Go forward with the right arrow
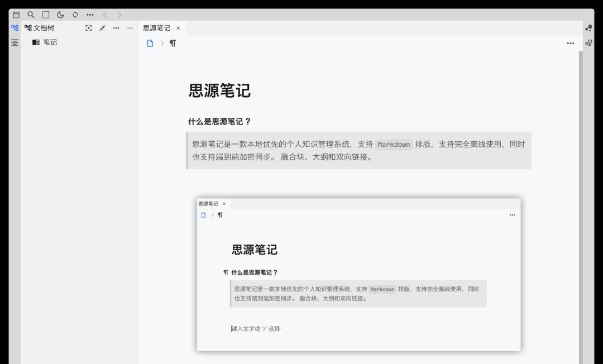The height and width of the screenshot is (364, 603). (x=119, y=15)
